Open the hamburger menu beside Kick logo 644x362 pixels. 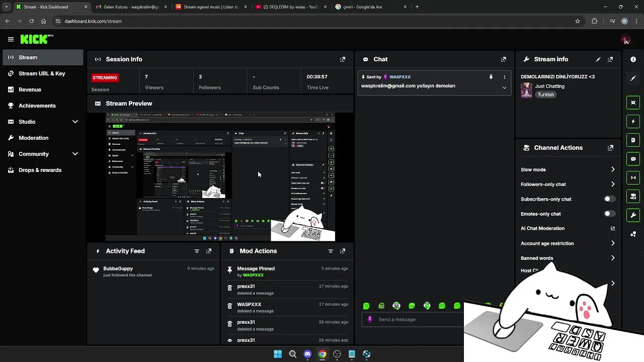[x=11, y=39]
